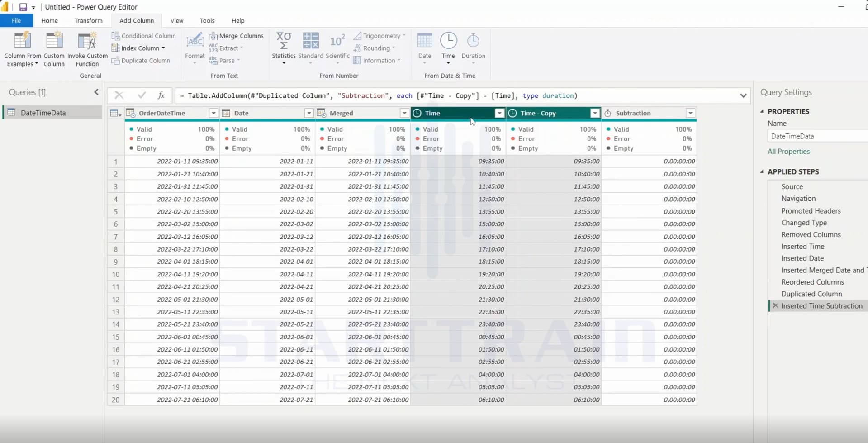The image size is (868, 443).
Task: Collapse the APPLIED STEPS section
Action: (x=762, y=172)
